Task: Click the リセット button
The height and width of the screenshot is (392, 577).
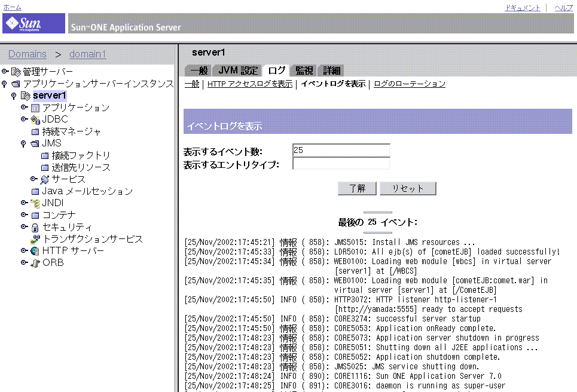Action: [408, 189]
